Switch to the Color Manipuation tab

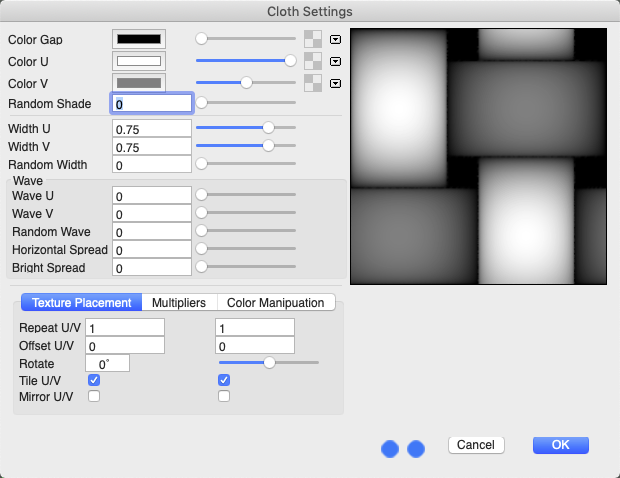click(275, 303)
